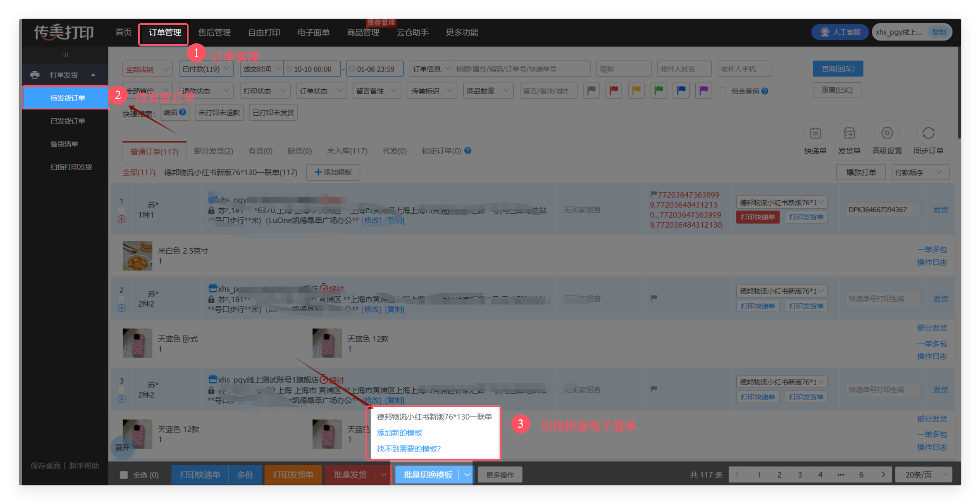
Task: Switch to the 未入库(117) tab
Action: (x=347, y=151)
